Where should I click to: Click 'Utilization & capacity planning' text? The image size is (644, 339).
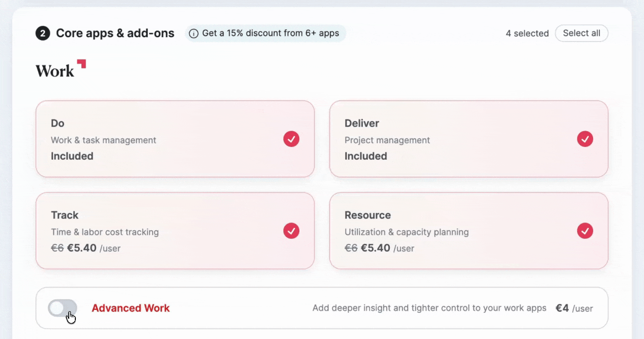pyautogui.click(x=407, y=232)
